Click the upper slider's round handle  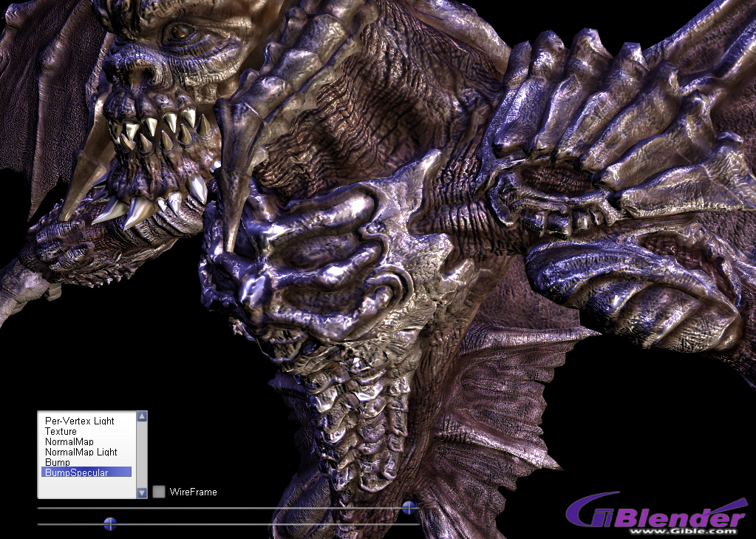pos(409,507)
